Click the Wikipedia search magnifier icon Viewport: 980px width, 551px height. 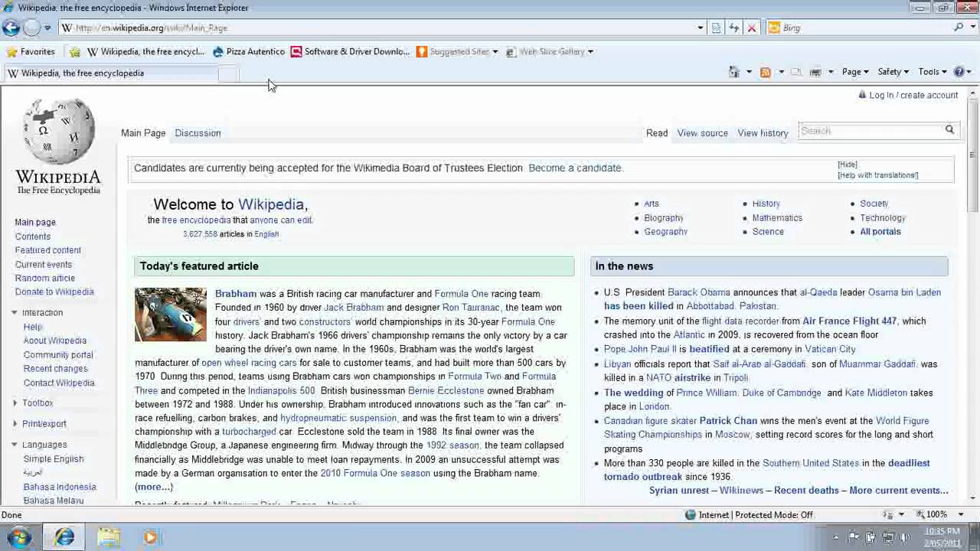pos(949,130)
